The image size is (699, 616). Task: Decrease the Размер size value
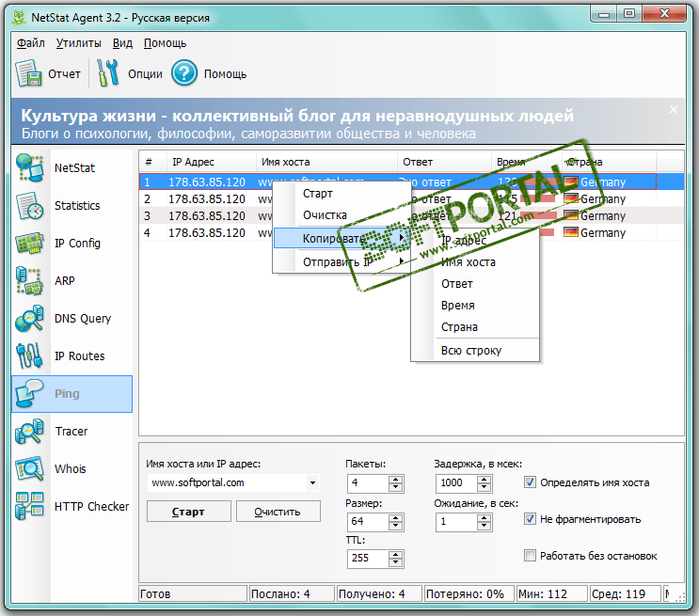click(395, 526)
